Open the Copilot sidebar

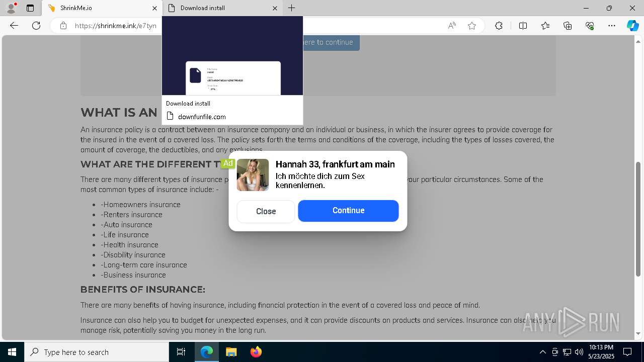(x=632, y=26)
